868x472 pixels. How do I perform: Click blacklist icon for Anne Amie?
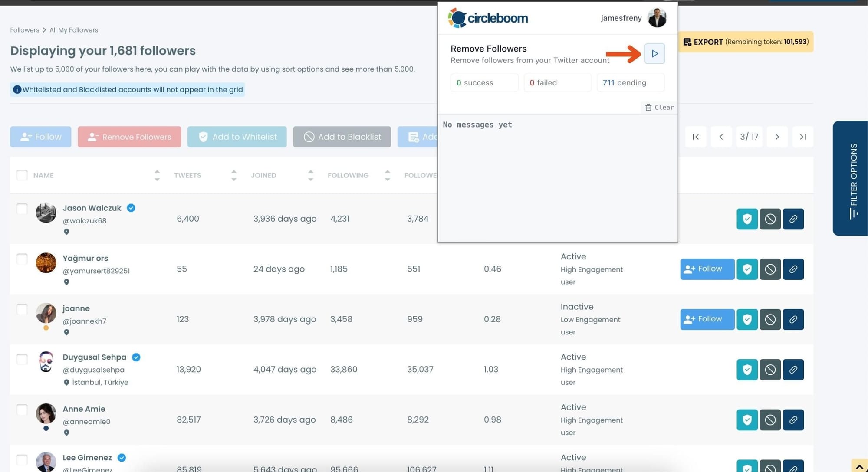tap(770, 420)
